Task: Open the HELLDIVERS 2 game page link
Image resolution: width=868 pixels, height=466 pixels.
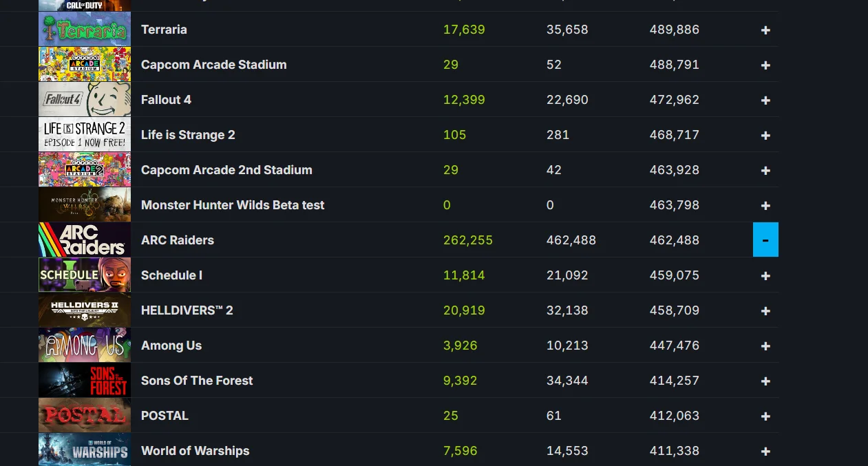Action: pos(187,310)
